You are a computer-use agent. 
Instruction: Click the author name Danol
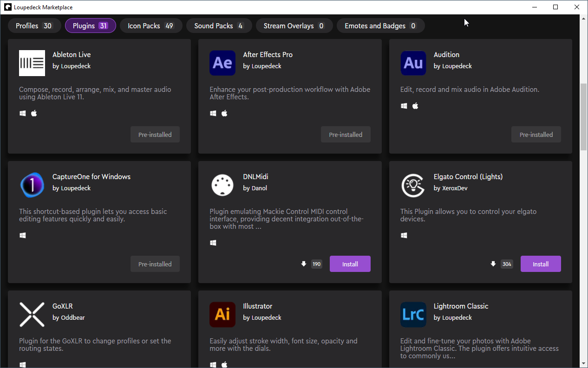point(259,188)
